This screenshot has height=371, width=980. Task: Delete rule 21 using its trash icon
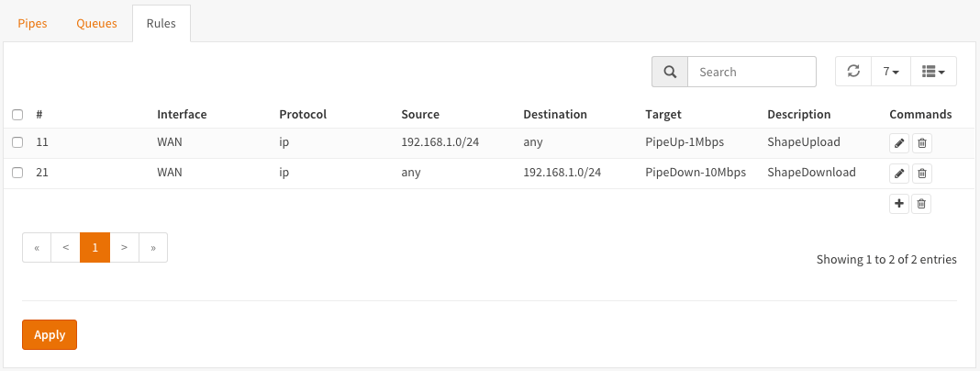pos(922,174)
